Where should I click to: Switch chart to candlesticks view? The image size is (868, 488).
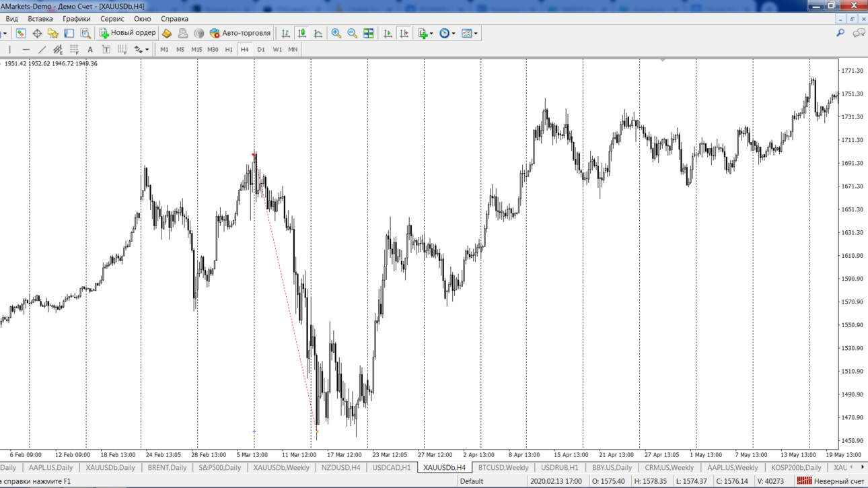(x=302, y=33)
